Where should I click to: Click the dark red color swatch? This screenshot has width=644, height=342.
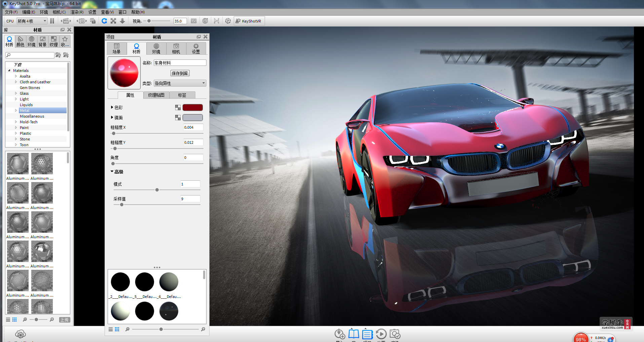[193, 108]
